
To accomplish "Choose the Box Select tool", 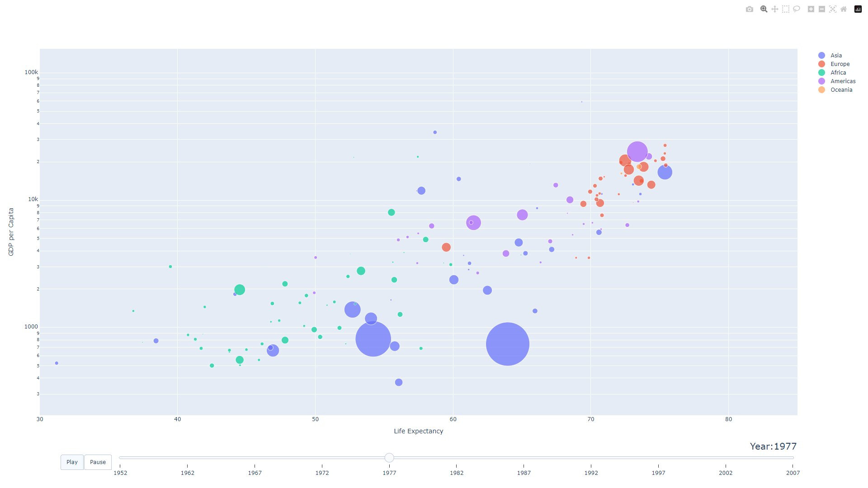I will point(786,9).
